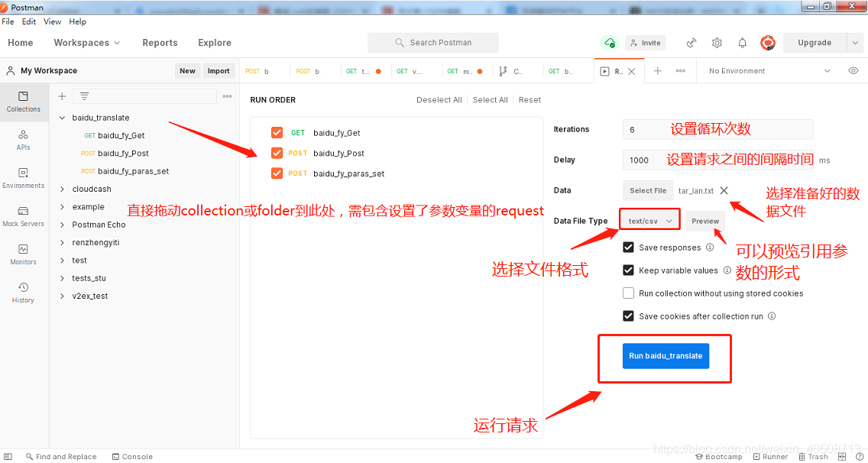Screen dimensions: 868x463
Task: Open Bootcamp from the status bar
Action: [718, 457]
